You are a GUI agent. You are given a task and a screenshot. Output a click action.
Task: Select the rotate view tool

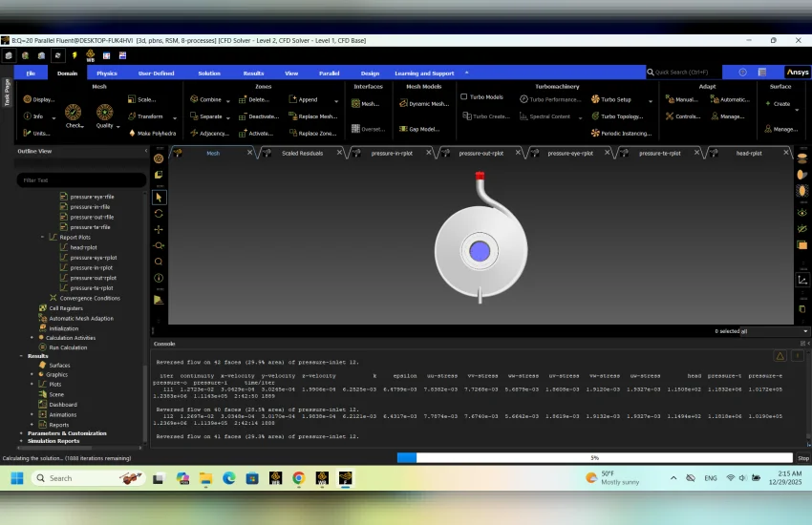tap(159, 213)
